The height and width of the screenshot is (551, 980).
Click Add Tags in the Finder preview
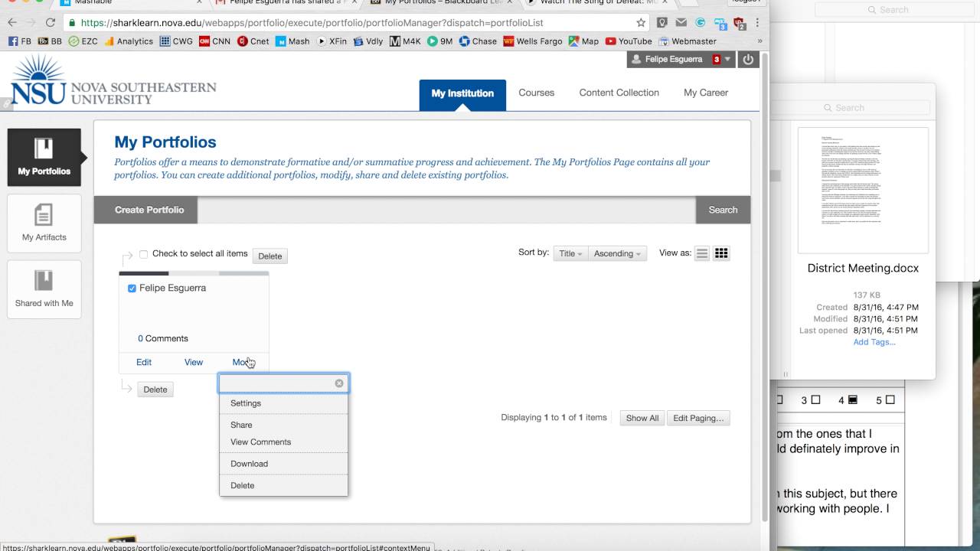874,342
